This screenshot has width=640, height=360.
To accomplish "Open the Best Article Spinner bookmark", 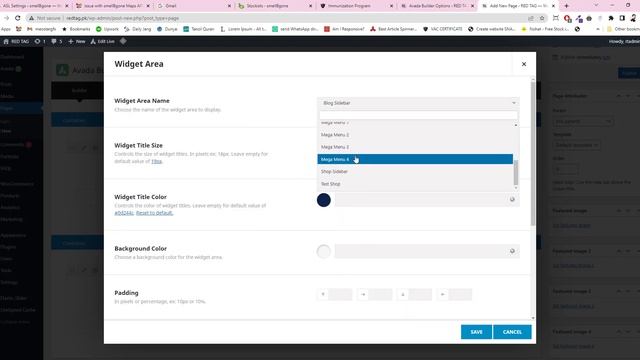I will tap(393, 29).
